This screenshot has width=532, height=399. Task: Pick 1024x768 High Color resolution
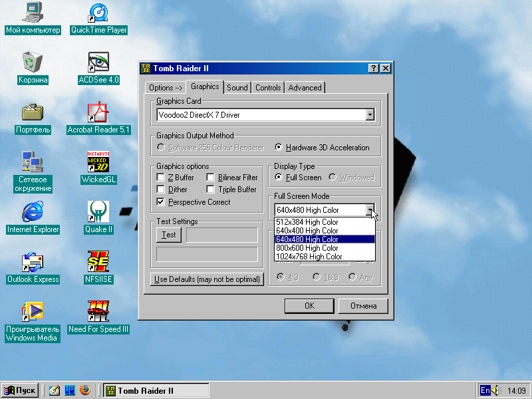pos(309,257)
